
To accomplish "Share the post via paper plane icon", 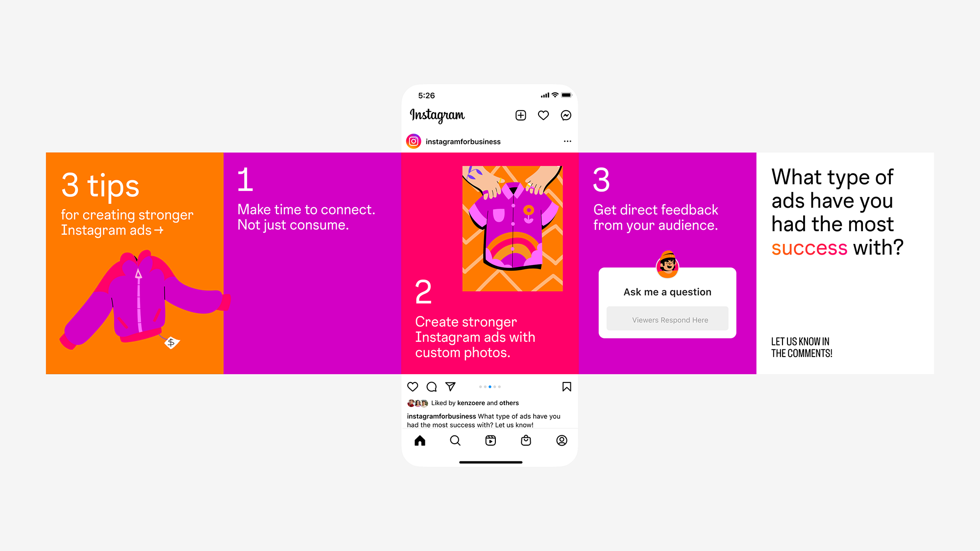I will [450, 387].
